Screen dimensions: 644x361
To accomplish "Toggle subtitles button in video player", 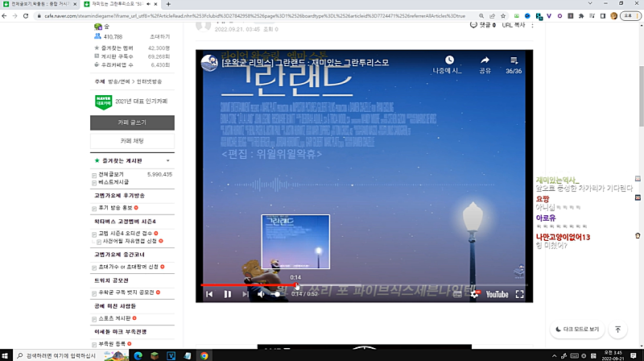I will coord(458,294).
